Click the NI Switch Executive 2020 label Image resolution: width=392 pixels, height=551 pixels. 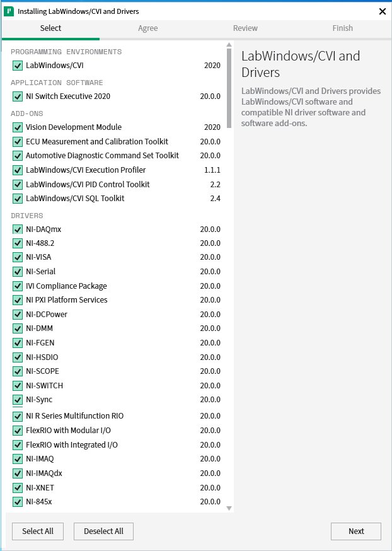tap(68, 96)
